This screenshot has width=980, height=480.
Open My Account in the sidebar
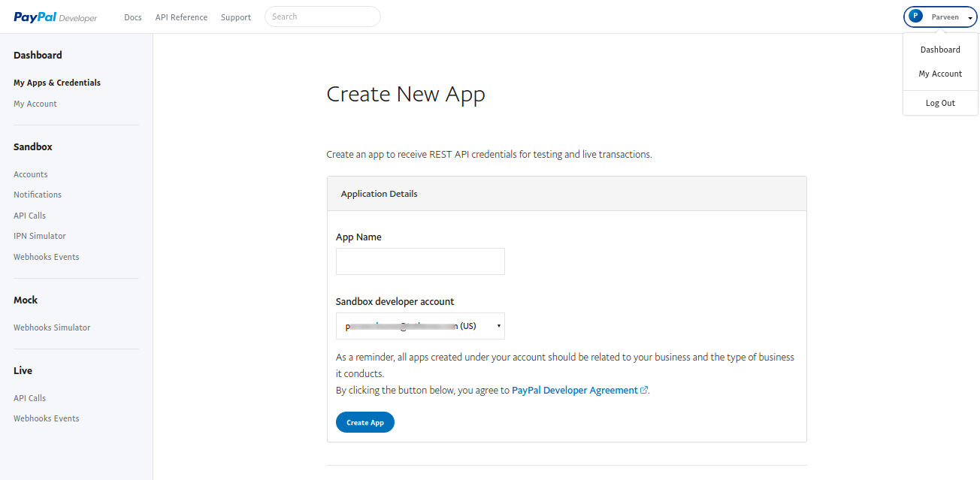pyautogui.click(x=35, y=104)
